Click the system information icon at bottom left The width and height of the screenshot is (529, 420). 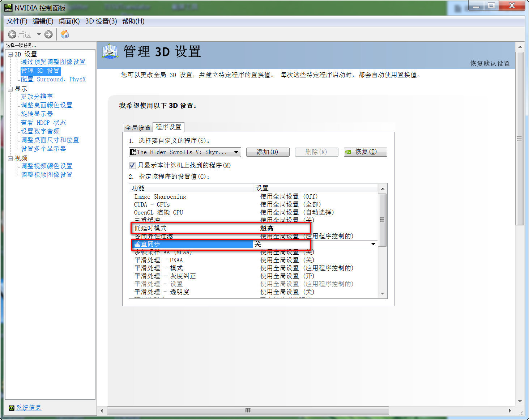click(11, 408)
